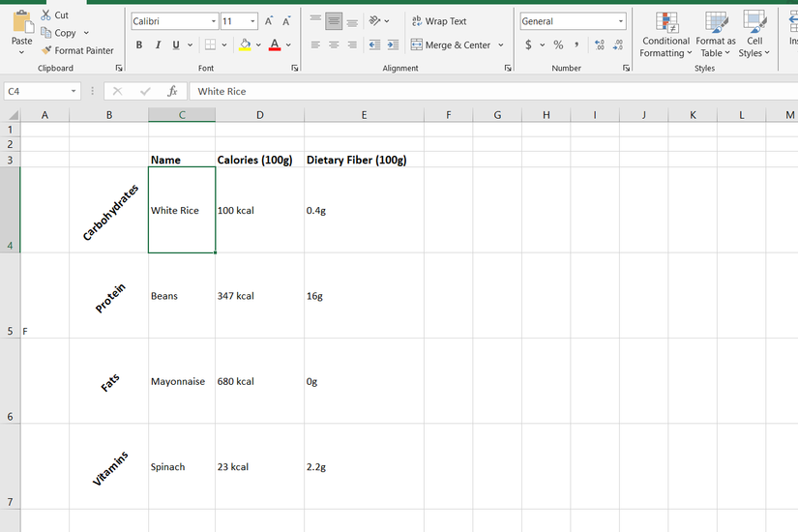Select column D header
This screenshot has width=798, height=532.
[259, 115]
